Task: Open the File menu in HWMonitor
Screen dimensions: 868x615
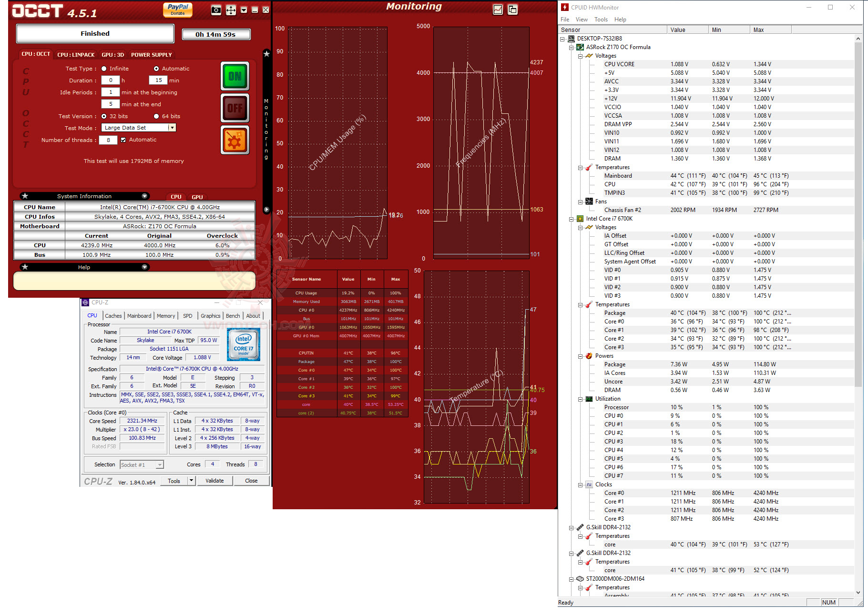Action: pyautogui.click(x=565, y=20)
